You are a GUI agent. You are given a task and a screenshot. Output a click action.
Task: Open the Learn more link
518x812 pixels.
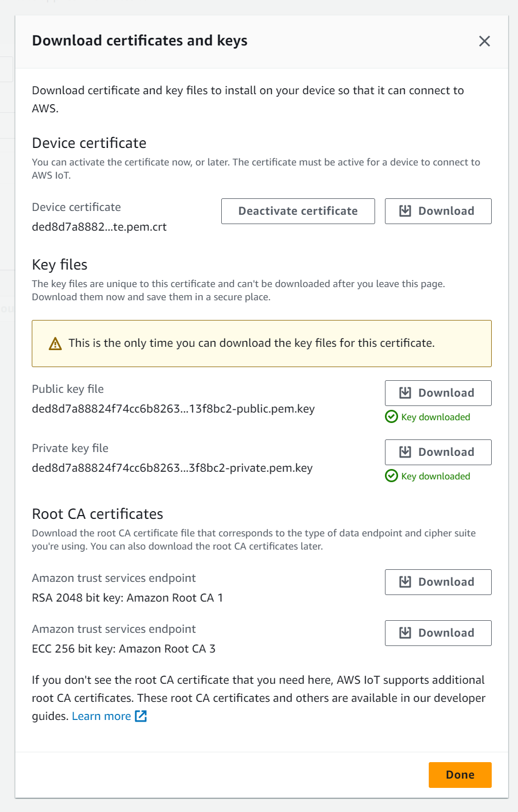101,716
